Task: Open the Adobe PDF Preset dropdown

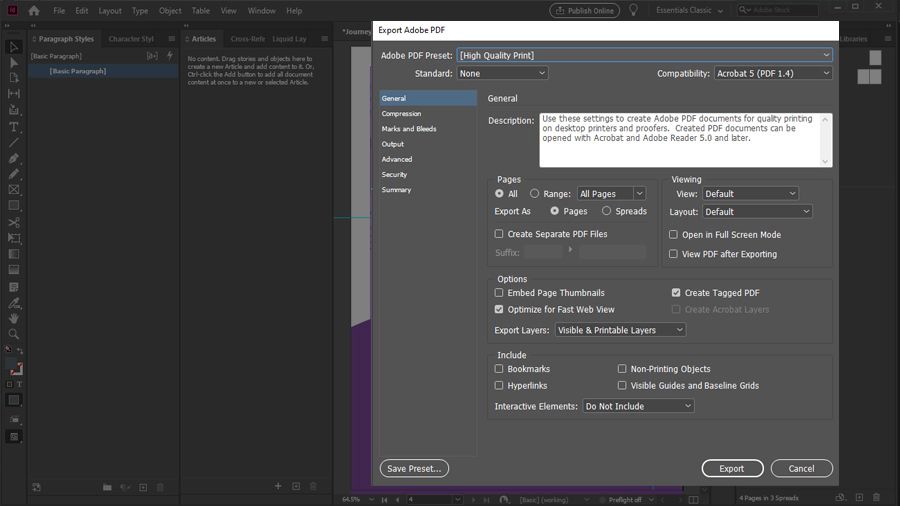Action: [x=644, y=55]
